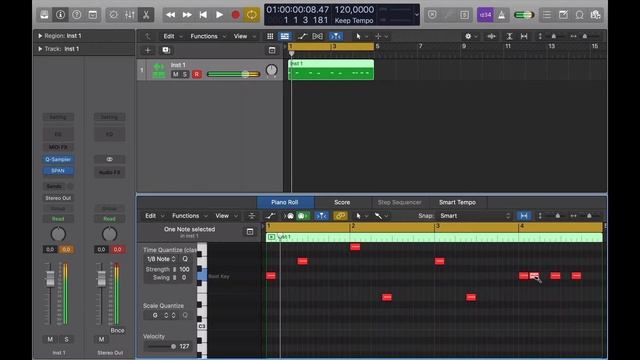This screenshot has width=640, height=360.
Task: Open the Library panel icon
Action: coord(44,15)
